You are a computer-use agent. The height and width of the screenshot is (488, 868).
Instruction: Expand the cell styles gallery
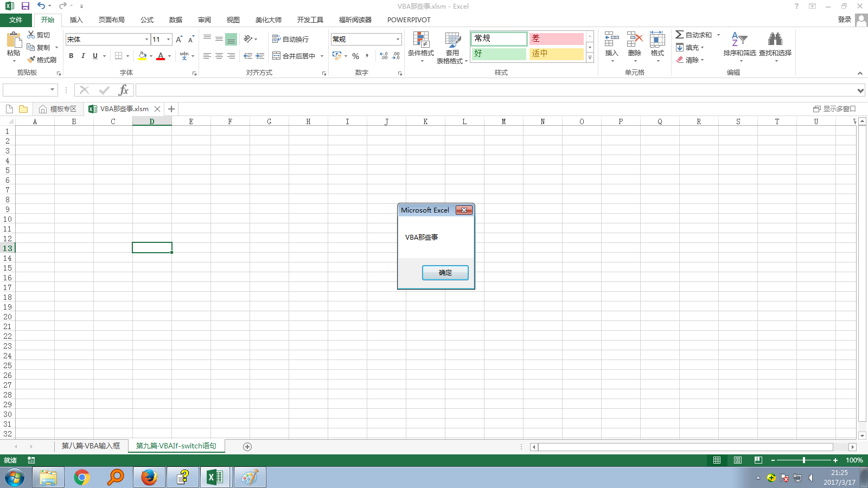pyautogui.click(x=590, y=57)
